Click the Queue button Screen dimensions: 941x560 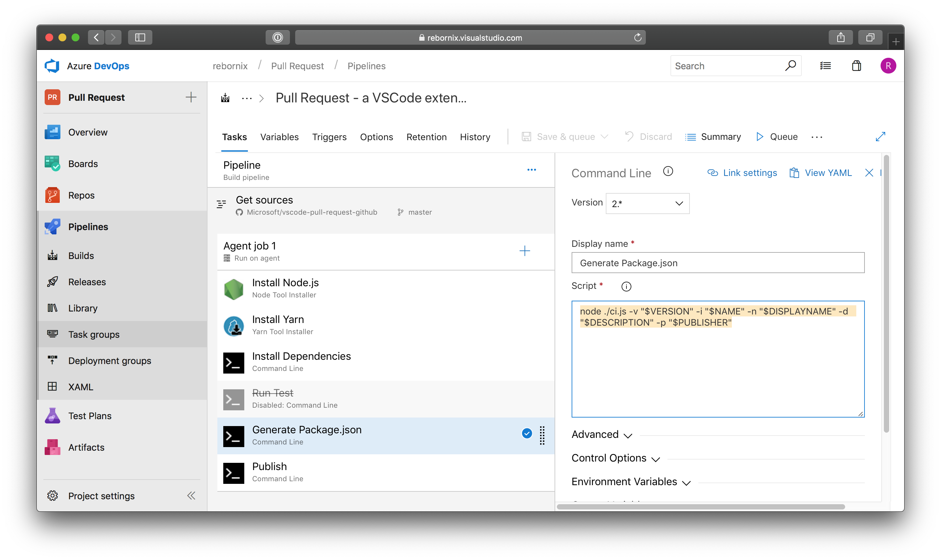(777, 137)
